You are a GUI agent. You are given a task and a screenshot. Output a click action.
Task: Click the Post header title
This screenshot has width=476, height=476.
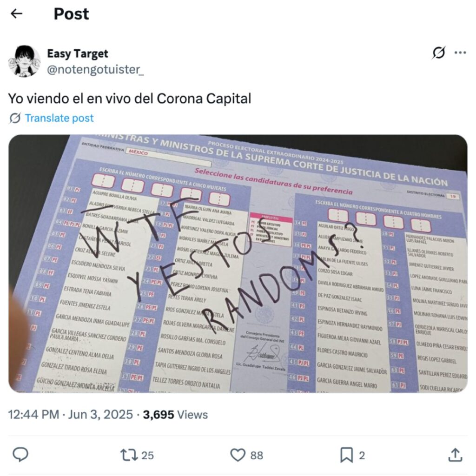[71, 13]
